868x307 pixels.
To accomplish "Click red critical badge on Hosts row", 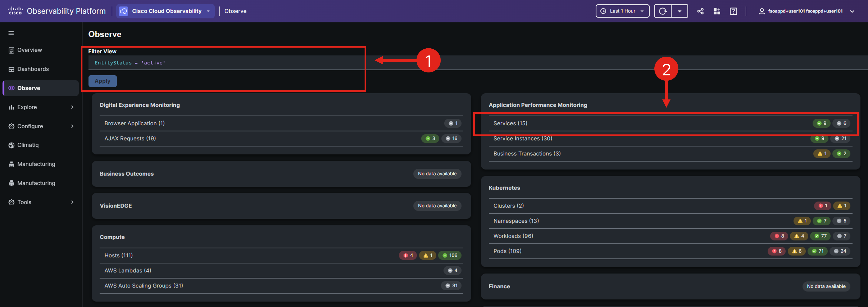I will pos(408,255).
